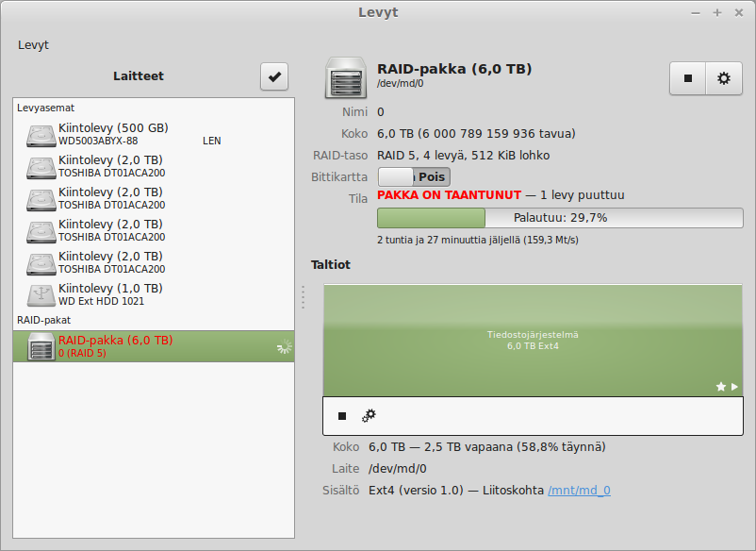Maximize the Levyt window

click(717, 12)
